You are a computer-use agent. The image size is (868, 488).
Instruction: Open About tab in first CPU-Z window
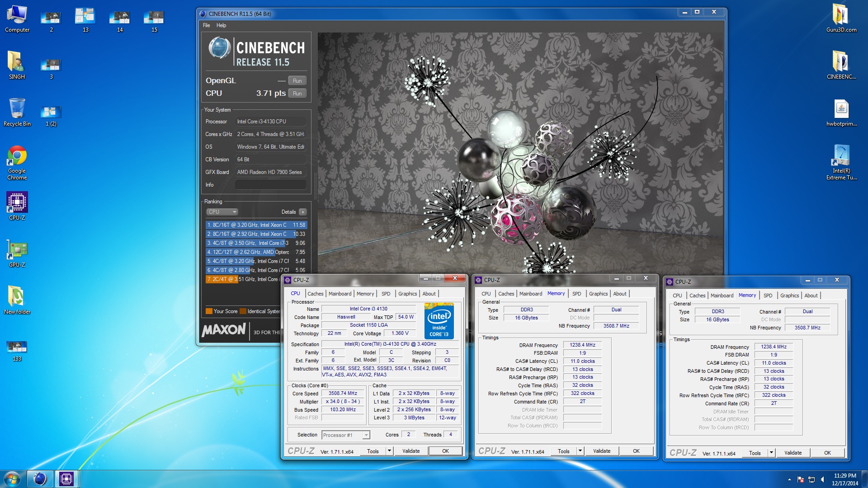(x=429, y=294)
